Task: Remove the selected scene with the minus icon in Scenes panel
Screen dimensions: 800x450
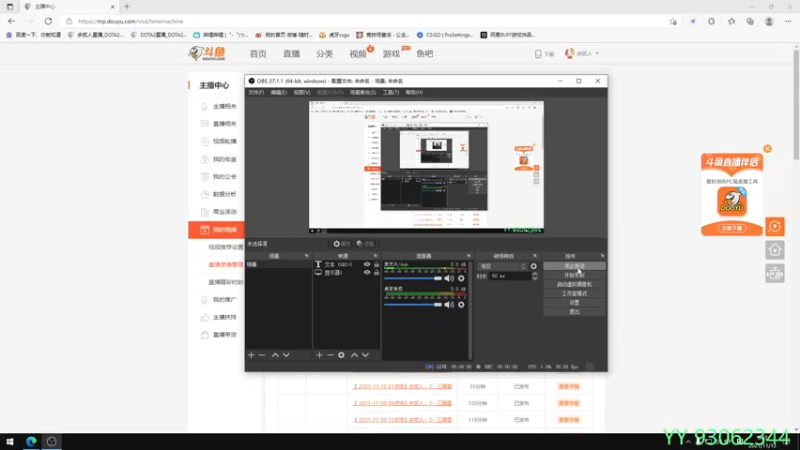Action: pos(262,355)
